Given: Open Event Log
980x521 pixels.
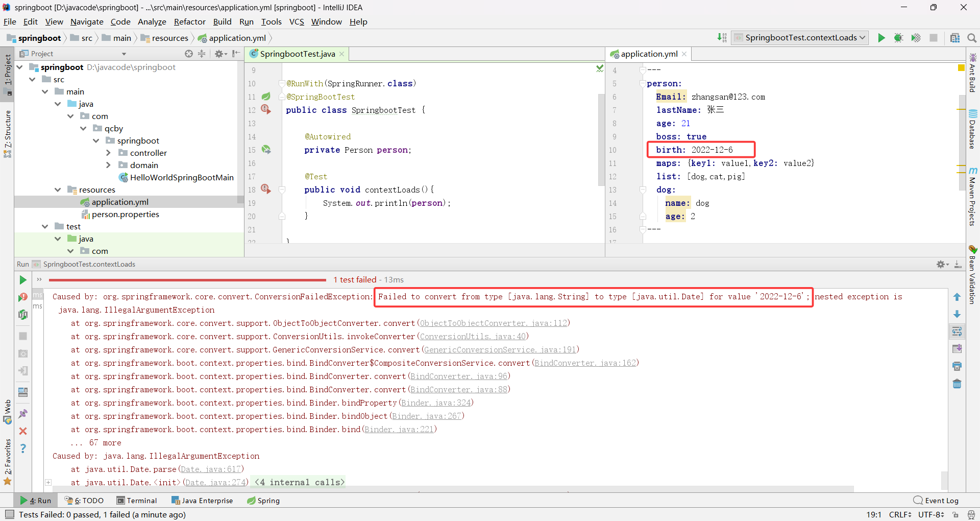Looking at the screenshot, I should click(936, 501).
